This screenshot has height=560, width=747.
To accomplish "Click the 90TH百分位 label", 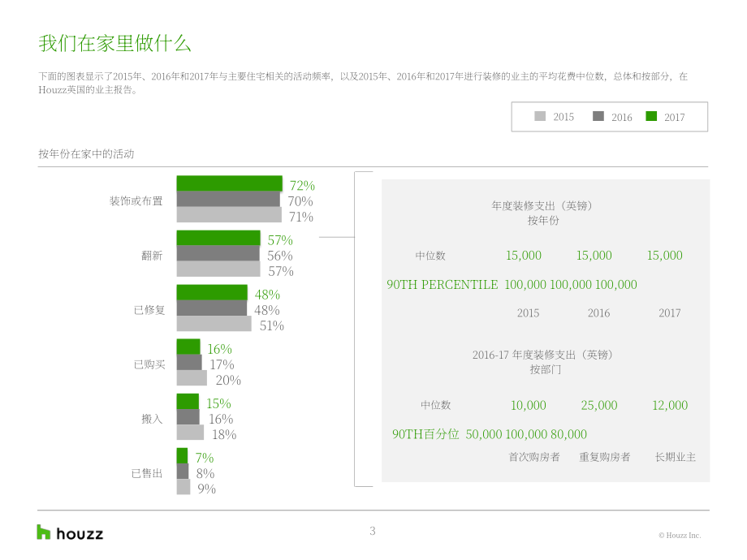I will (425, 434).
